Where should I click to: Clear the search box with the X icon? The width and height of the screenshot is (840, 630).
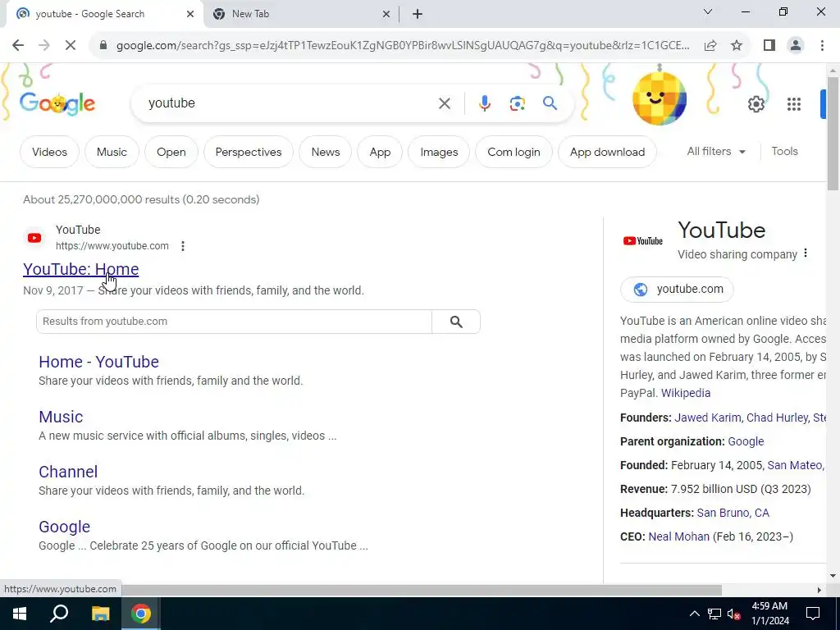coord(445,103)
